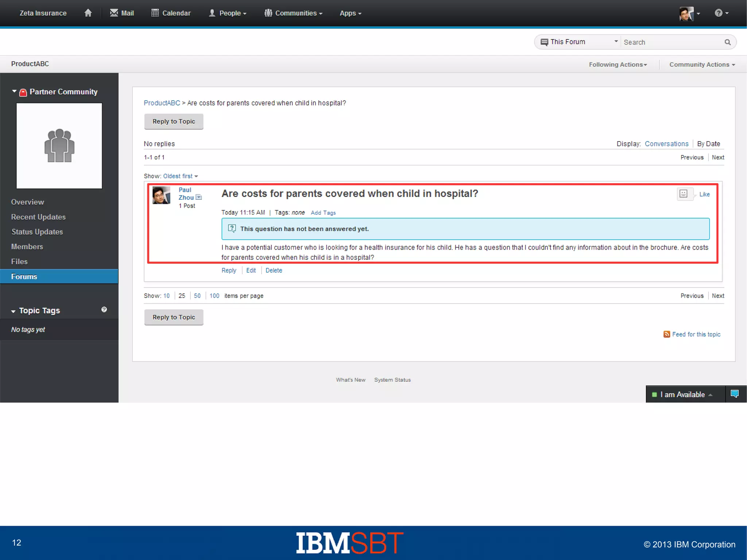This screenshot has width=747, height=560.
Task: Collapse the Partner Community section
Action: pos(14,91)
